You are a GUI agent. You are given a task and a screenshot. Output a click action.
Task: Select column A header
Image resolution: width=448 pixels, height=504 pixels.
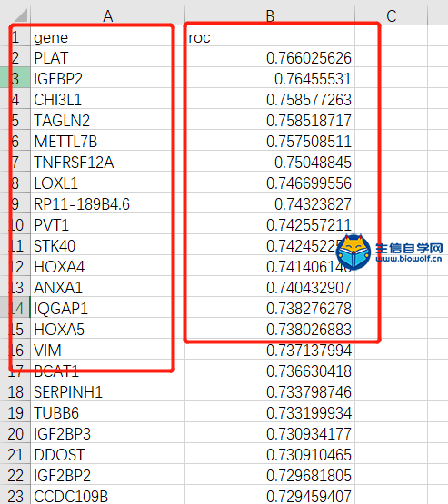point(108,15)
